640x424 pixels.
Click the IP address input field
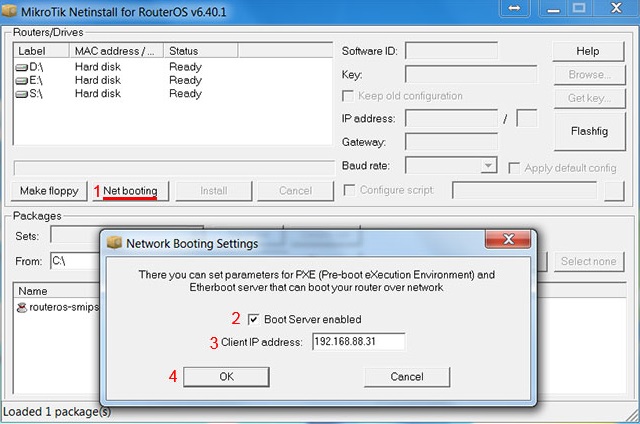pos(451,119)
